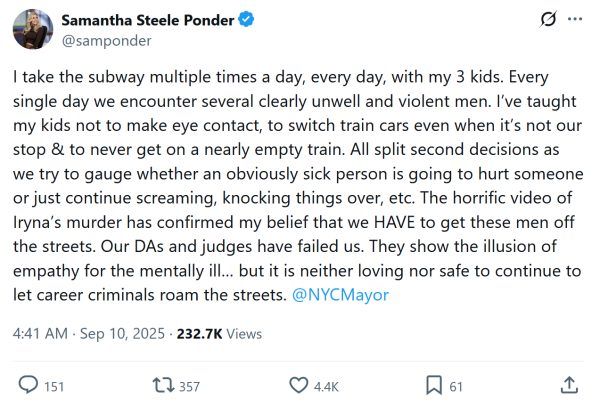The width and height of the screenshot is (600, 406).
Task: Bookmark this tweet using the bookmark icon
Action: click(434, 385)
